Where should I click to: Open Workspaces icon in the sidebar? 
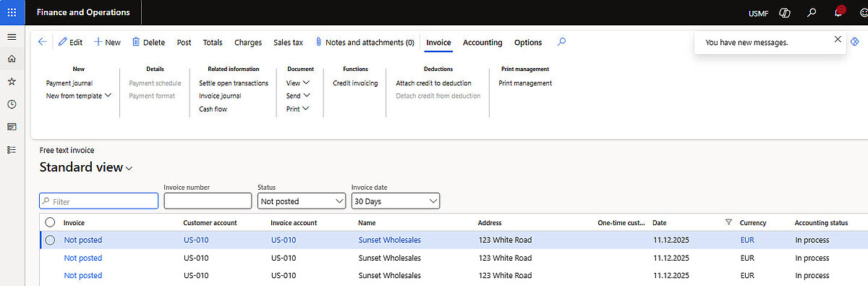pos(12,127)
